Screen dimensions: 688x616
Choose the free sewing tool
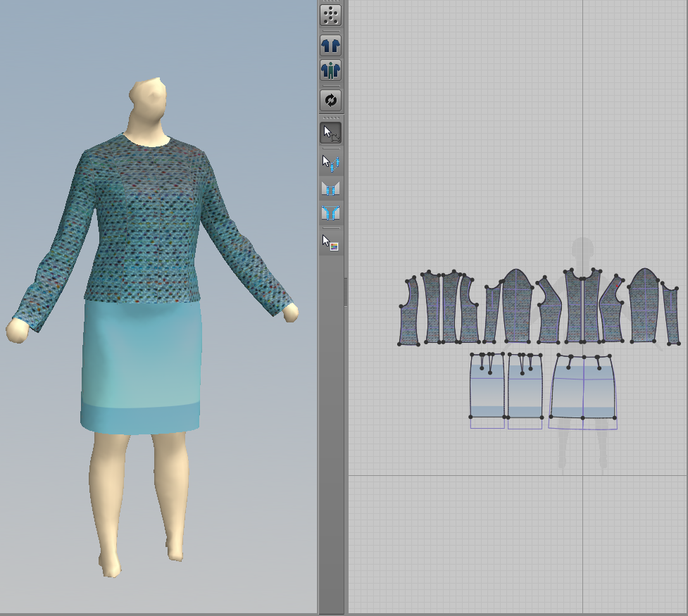pyautogui.click(x=330, y=213)
